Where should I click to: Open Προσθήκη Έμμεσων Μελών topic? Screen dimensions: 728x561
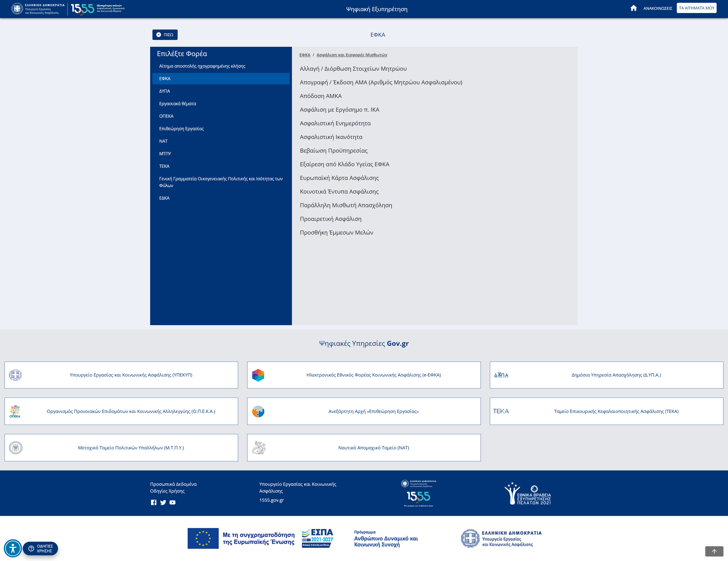click(x=336, y=233)
